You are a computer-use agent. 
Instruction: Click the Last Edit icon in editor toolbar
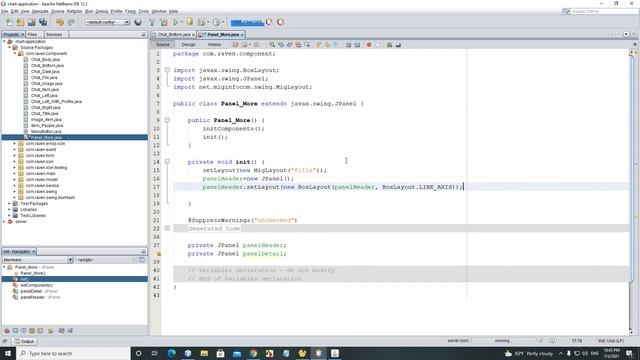click(x=236, y=44)
